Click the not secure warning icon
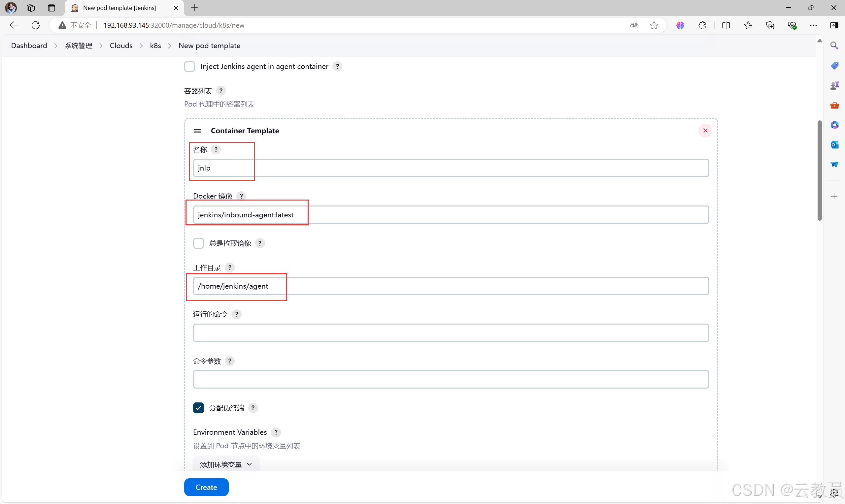The width and height of the screenshot is (845, 504). (62, 25)
